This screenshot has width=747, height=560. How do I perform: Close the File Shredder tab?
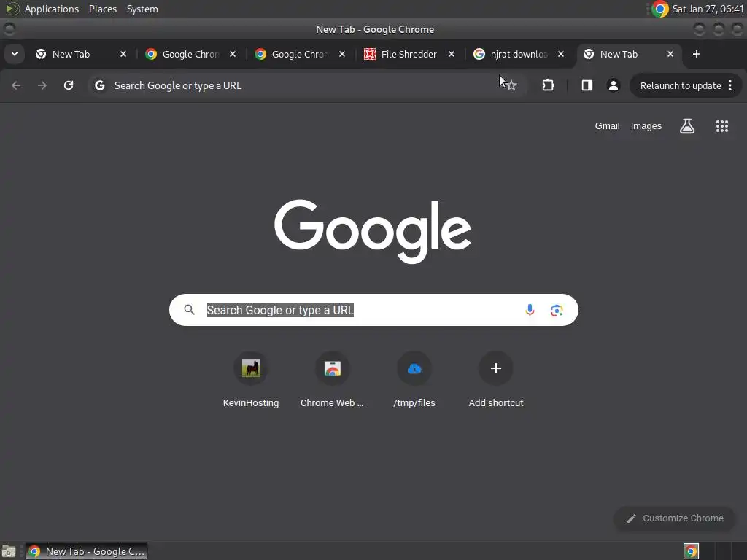(x=451, y=54)
